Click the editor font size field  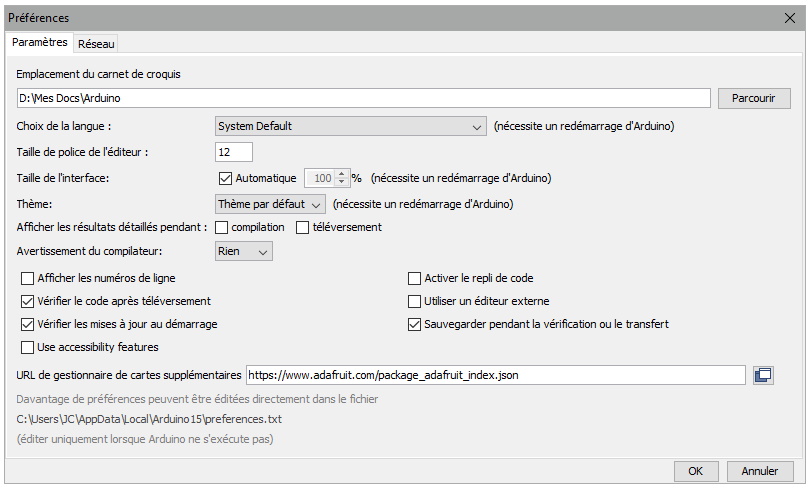point(234,152)
